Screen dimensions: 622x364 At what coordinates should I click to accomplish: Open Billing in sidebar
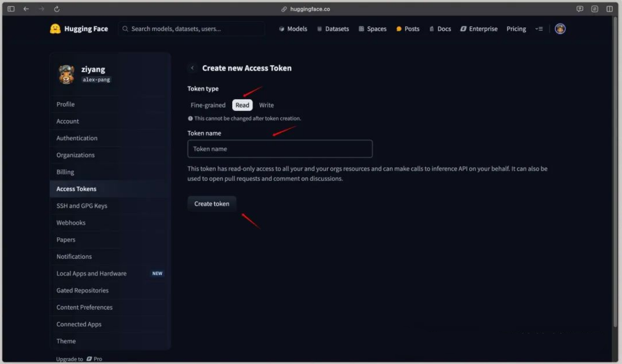(110, 172)
